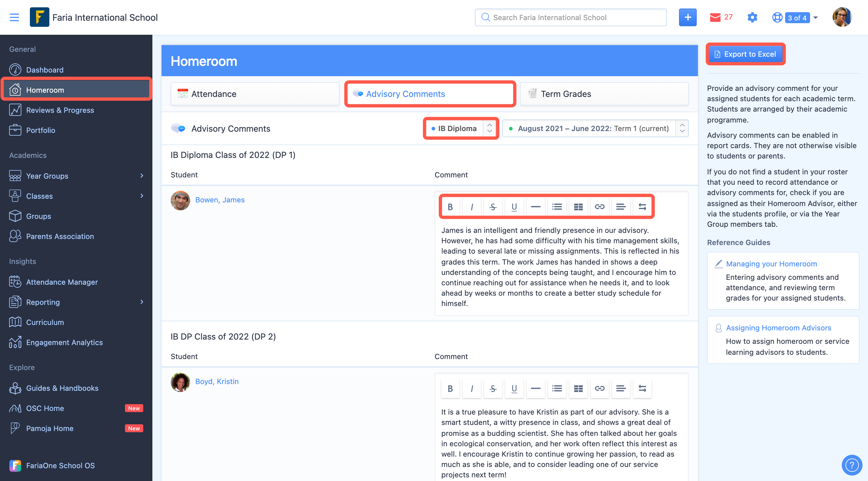Open the settings gear icon
868x481 pixels.
coord(752,17)
